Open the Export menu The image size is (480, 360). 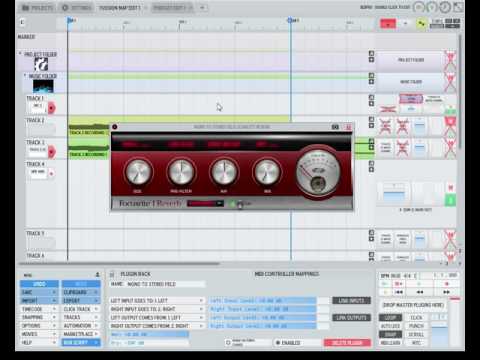point(81,301)
